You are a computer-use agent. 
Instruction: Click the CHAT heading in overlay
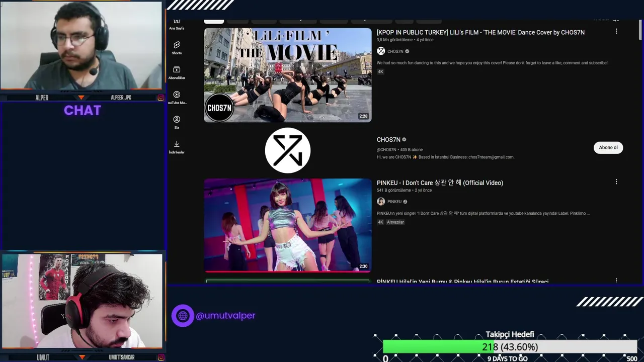[83, 111]
